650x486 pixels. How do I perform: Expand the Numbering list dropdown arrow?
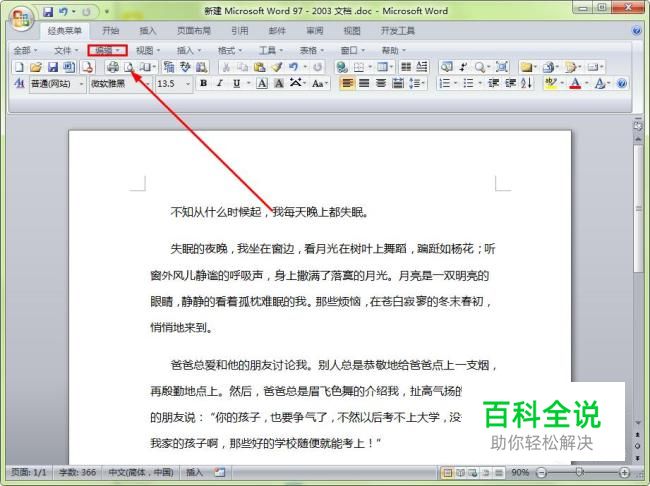[455, 84]
